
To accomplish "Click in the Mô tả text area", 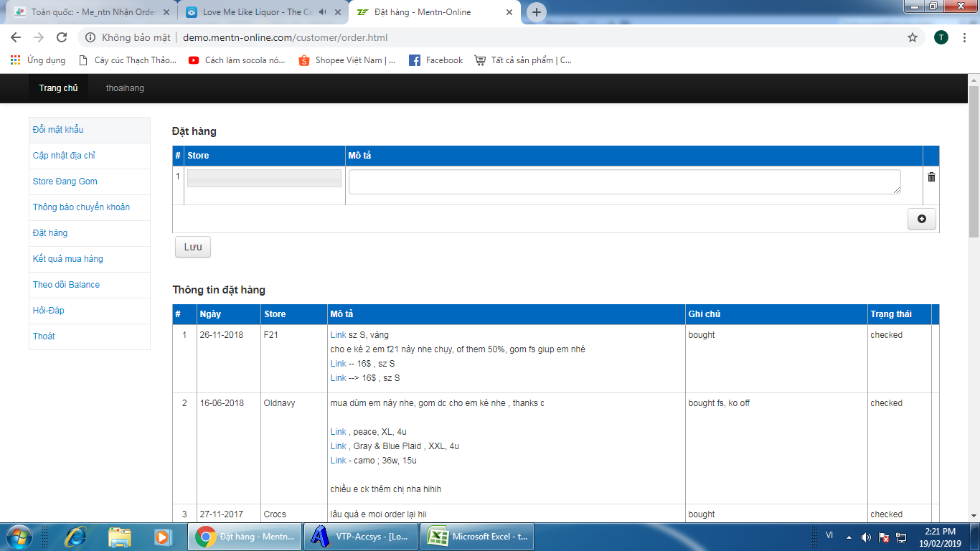I will [x=624, y=182].
